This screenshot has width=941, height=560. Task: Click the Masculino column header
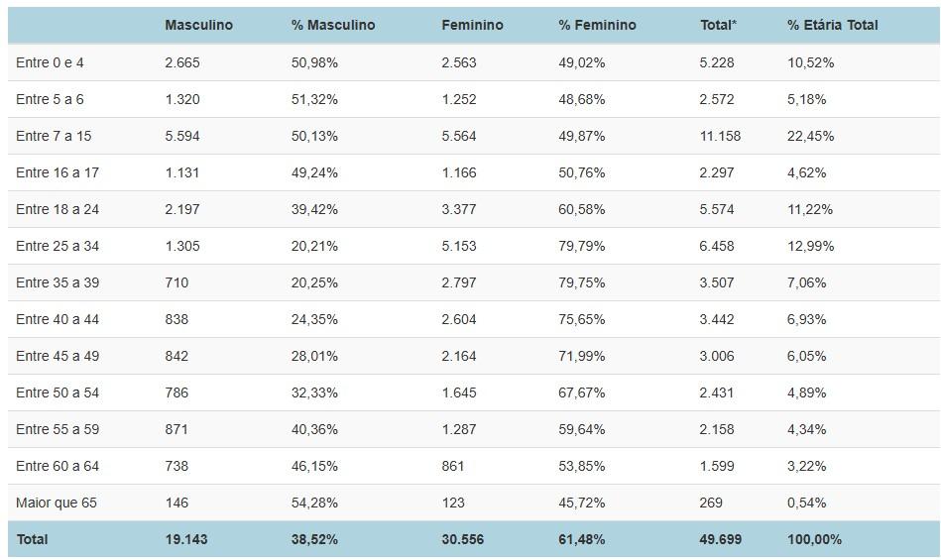(198, 25)
